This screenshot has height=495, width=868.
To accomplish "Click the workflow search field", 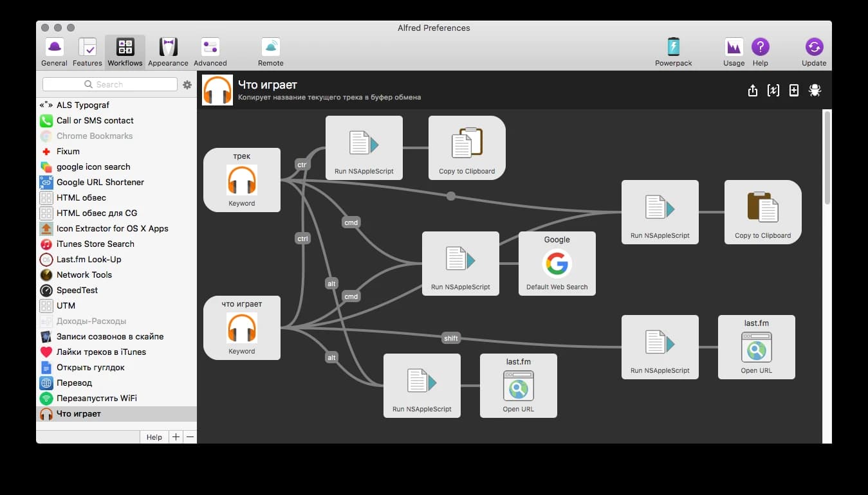I will pos(110,85).
